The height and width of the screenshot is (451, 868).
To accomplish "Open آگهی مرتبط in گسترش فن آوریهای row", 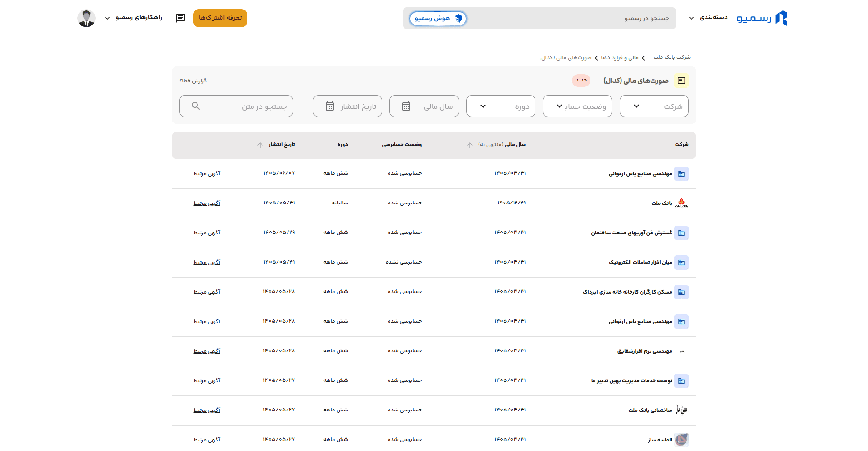I will 207,233.
